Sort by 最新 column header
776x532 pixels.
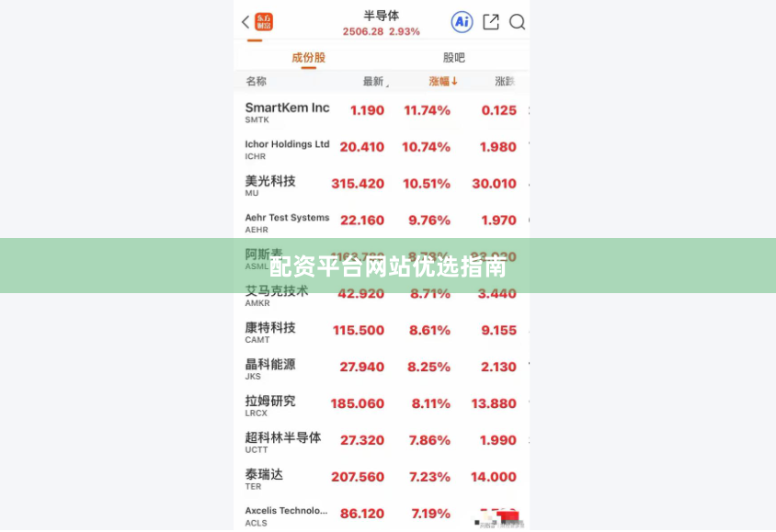tap(375, 82)
